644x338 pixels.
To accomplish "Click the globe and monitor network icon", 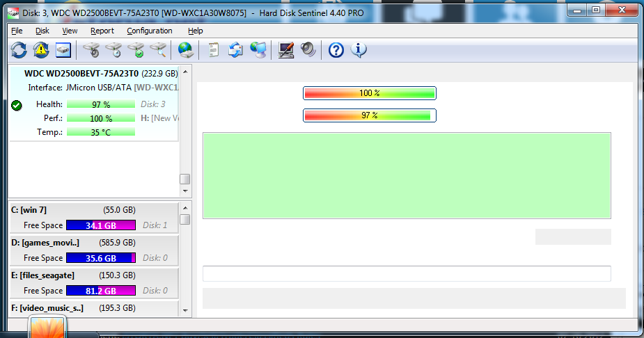I will 258,49.
